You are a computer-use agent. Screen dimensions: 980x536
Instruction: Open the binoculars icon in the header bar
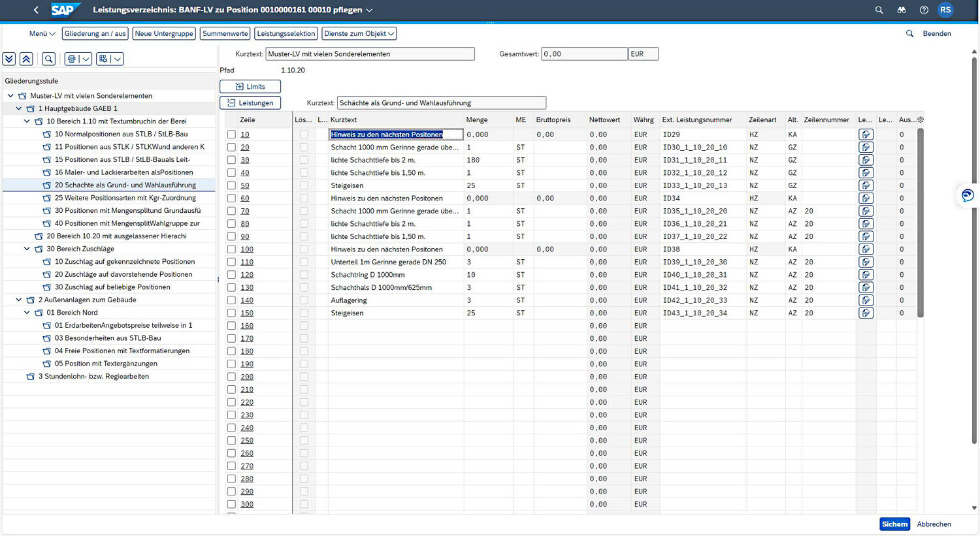(x=901, y=10)
